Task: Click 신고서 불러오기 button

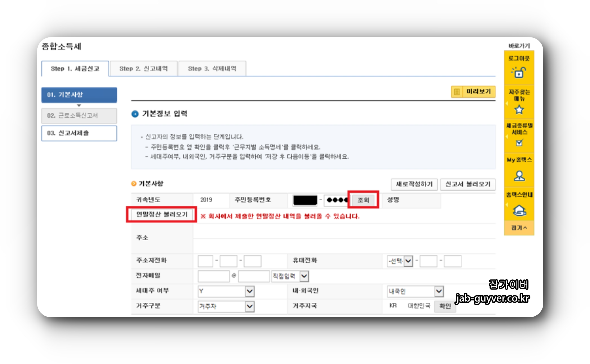Action: click(468, 184)
